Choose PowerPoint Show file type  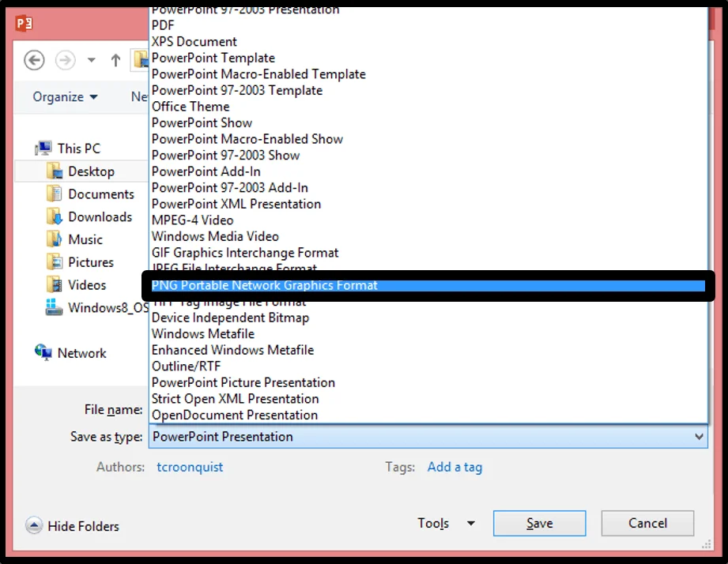click(x=428, y=123)
